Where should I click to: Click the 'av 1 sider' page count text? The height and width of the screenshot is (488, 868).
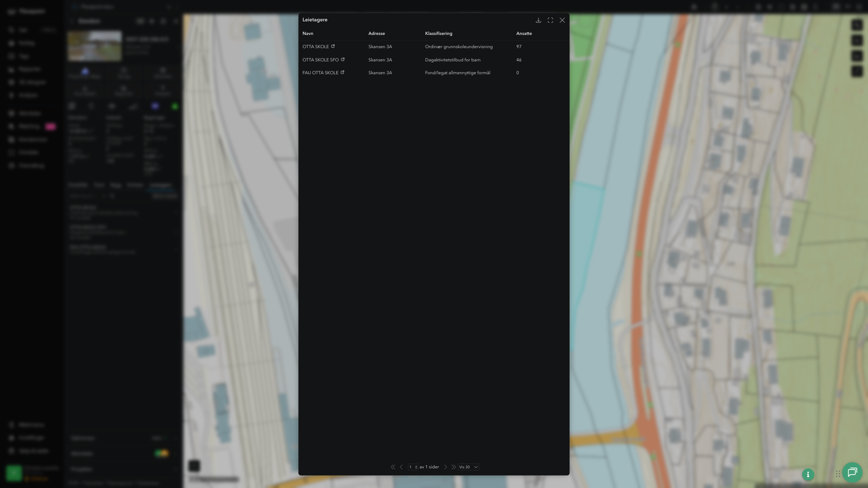(429, 467)
